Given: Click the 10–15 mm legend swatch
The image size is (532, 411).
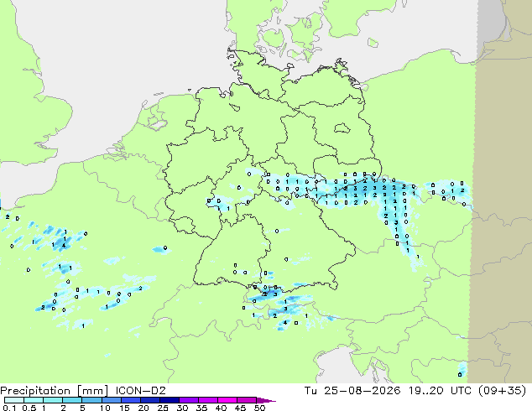Looking at the screenshot, I should tap(111, 400).
